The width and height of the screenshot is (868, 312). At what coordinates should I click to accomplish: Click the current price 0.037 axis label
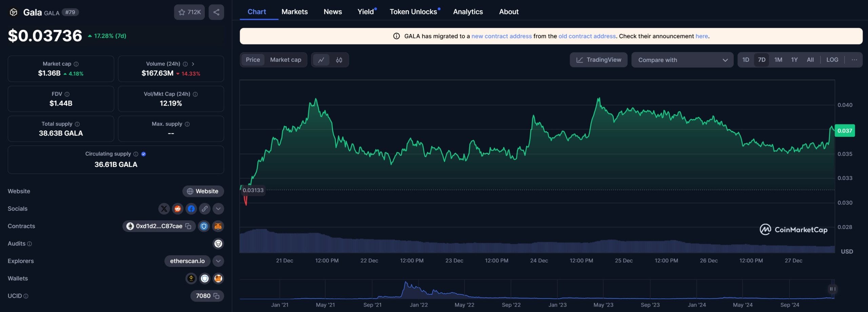click(x=845, y=131)
